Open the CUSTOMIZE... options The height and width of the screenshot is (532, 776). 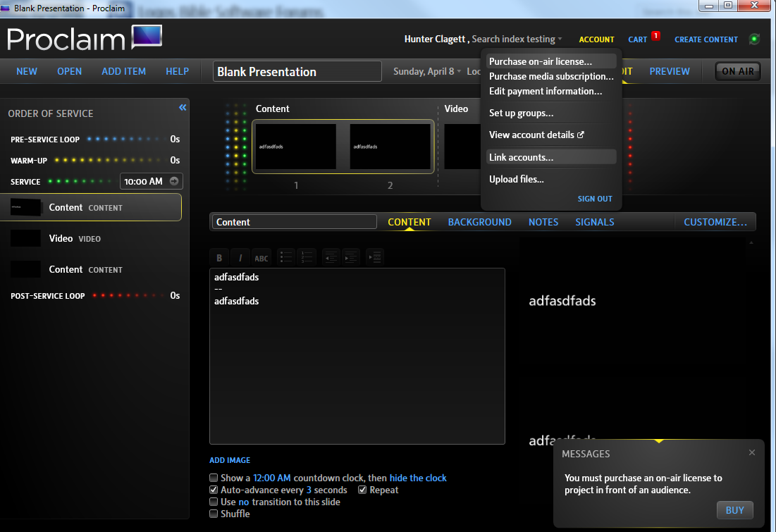[x=715, y=222]
